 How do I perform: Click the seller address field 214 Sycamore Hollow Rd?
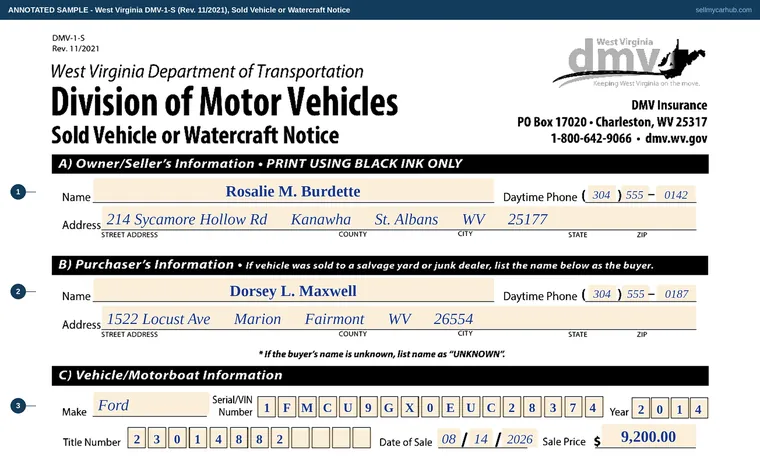coord(398,219)
